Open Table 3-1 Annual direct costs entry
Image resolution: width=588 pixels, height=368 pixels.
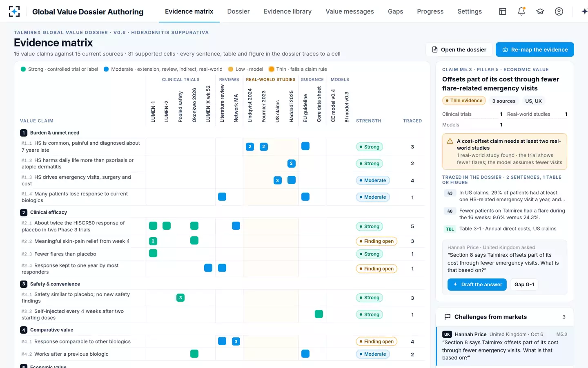pos(505,229)
